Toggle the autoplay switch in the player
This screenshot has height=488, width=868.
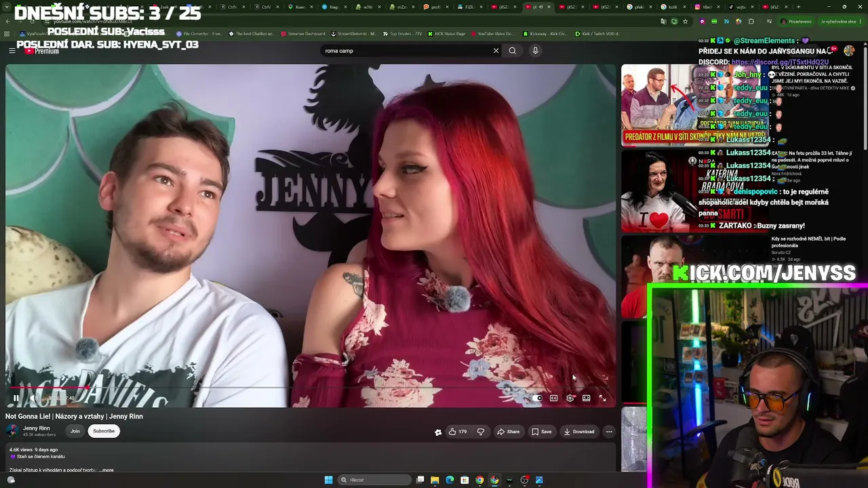537,398
